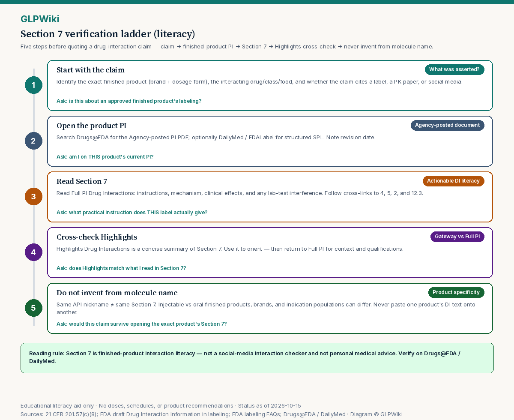Click the 'Read Full PI Drug Interactions' description

pyautogui.click(x=240, y=193)
